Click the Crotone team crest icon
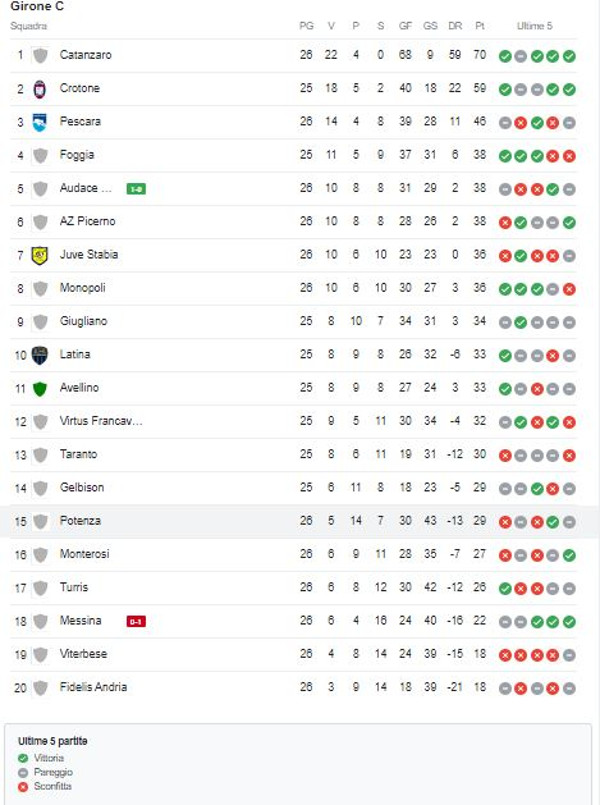The image size is (600, 805). pos(40,88)
